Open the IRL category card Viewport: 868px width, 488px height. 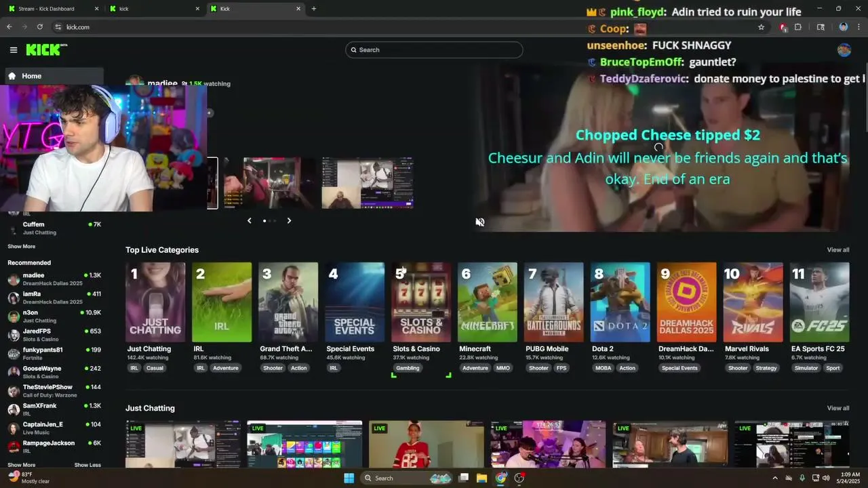point(222,302)
